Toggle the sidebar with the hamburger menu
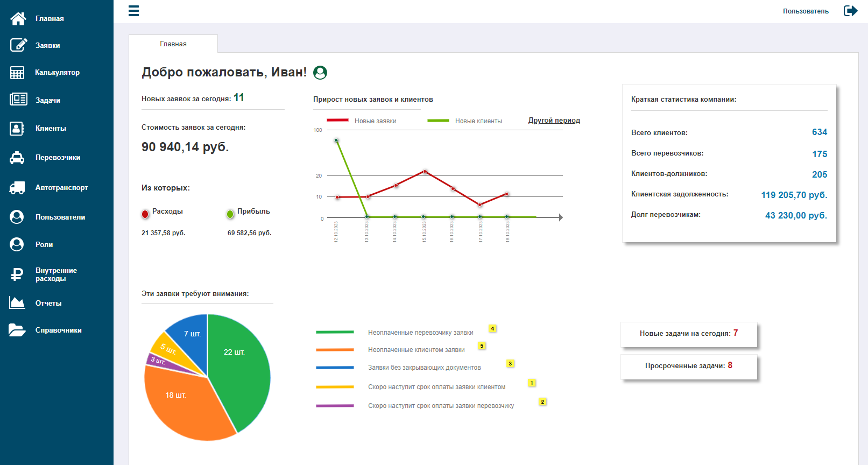This screenshot has width=868, height=465. pos(134,11)
